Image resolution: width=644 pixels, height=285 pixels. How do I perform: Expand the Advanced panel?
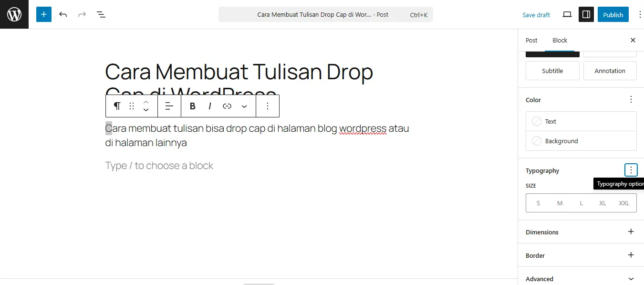(581, 279)
